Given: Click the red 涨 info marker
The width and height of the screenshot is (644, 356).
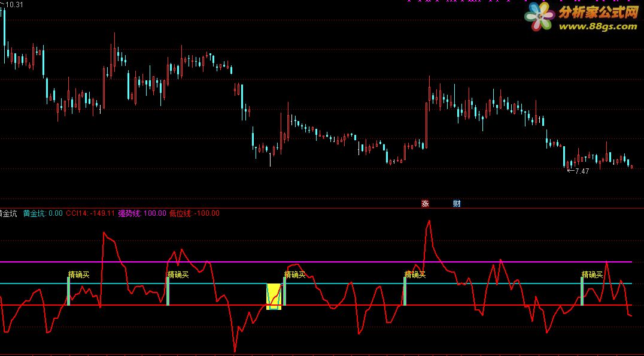Looking at the screenshot, I should [425, 204].
